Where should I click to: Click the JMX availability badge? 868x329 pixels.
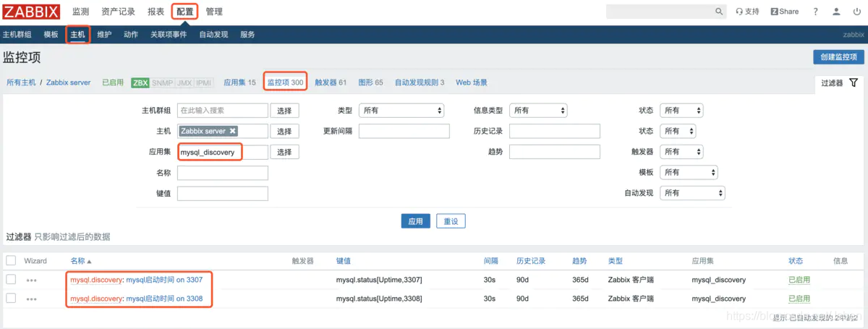(x=184, y=82)
